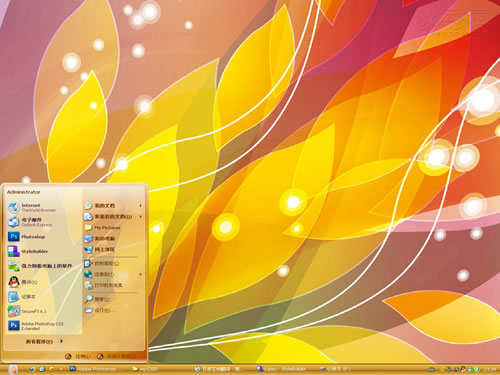Screen dimensions: 500x375
Task: Click the Start orb on taskbar
Action: 13,369
